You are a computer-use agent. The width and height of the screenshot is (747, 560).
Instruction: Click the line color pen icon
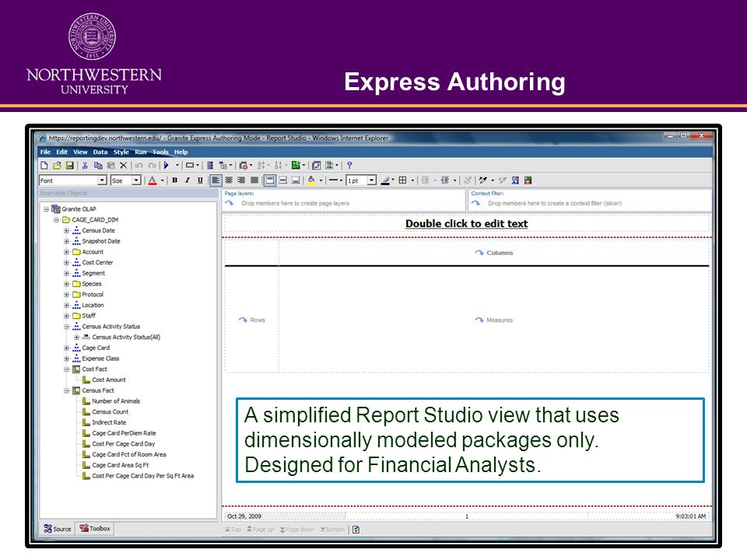coord(385,180)
